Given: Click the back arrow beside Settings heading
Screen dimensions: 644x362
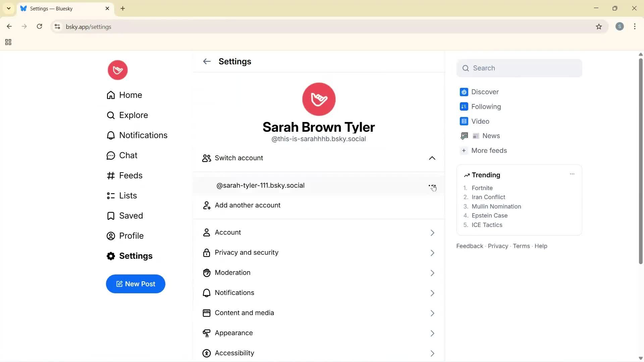Looking at the screenshot, I should click(207, 61).
